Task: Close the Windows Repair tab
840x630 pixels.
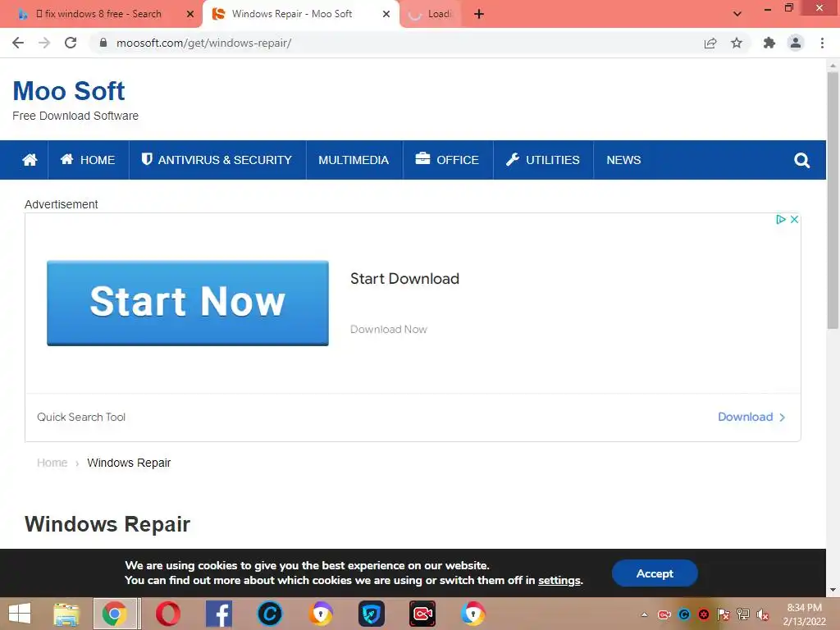Action: pyautogui.click(x=386, y=14)
